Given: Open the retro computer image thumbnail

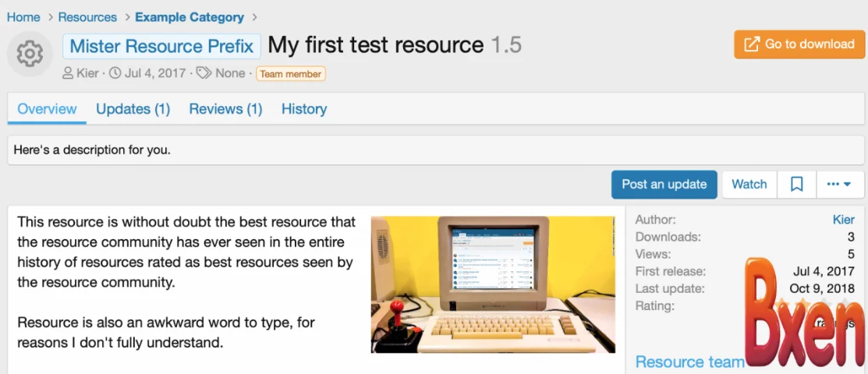Looking at the screenshot, I should (493, 284).
